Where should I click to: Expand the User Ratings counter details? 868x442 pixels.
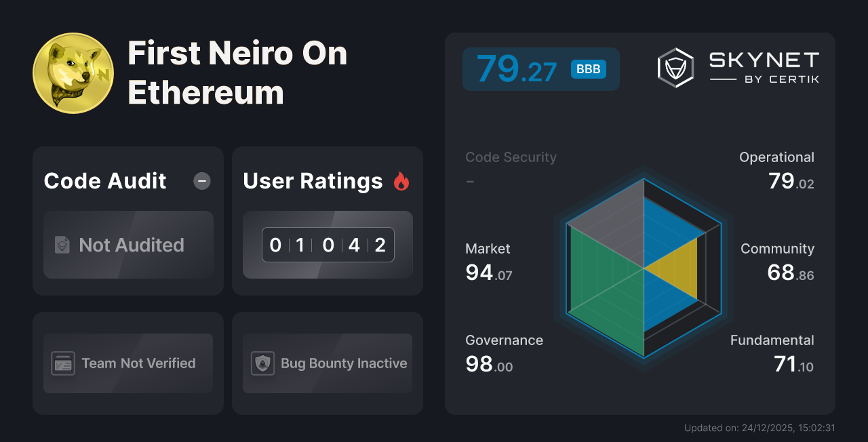[328, 245]
